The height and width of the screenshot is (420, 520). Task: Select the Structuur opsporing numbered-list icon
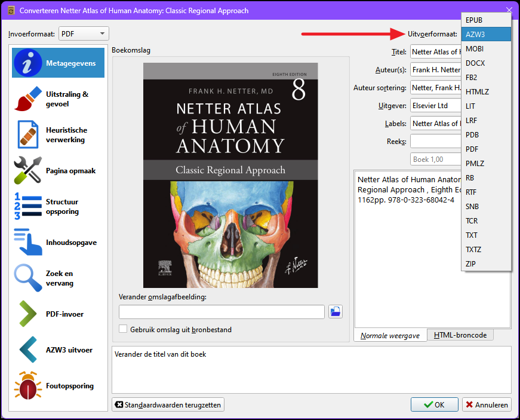pyautogui.click(x=28, y=206)
